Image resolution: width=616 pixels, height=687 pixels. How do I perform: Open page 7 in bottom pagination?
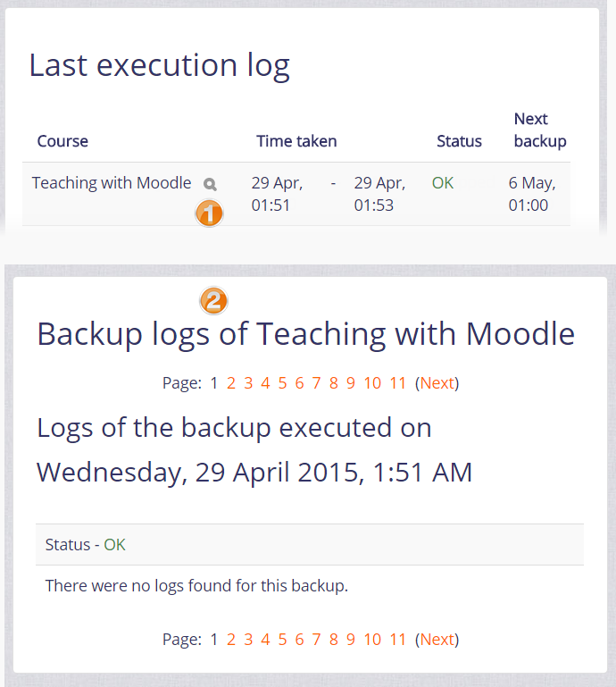[x=316, y=639]
